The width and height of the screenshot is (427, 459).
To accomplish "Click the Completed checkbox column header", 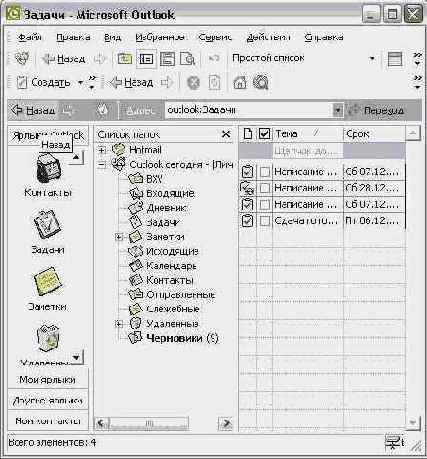I will point(264,134).
